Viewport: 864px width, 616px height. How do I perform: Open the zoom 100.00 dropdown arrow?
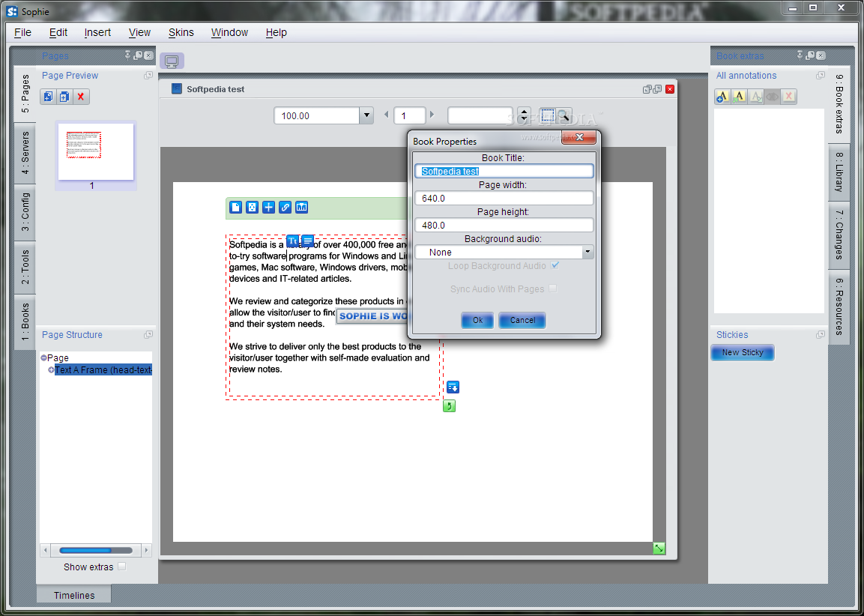click(x=366, y=115)
